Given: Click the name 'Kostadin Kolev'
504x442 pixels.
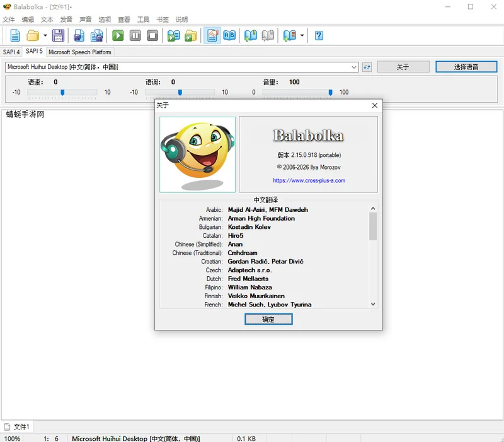Looking at the screenshot, I should pos(249,227).
